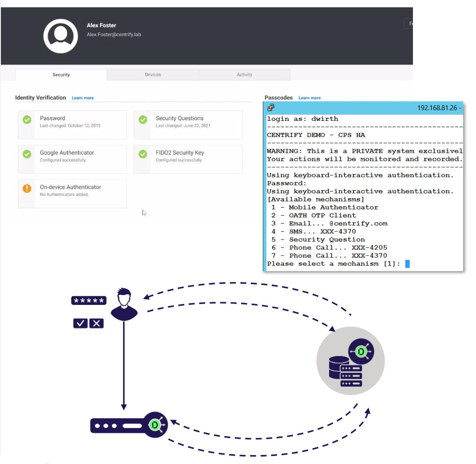Click option '3 - Email... @centrify.com' in terminal
The image size is (476, 464).
329,224
